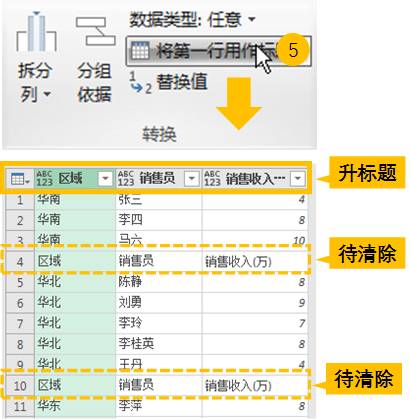Click 销售员 cell in row 4

pyautogui.click(x=159, y=261)
